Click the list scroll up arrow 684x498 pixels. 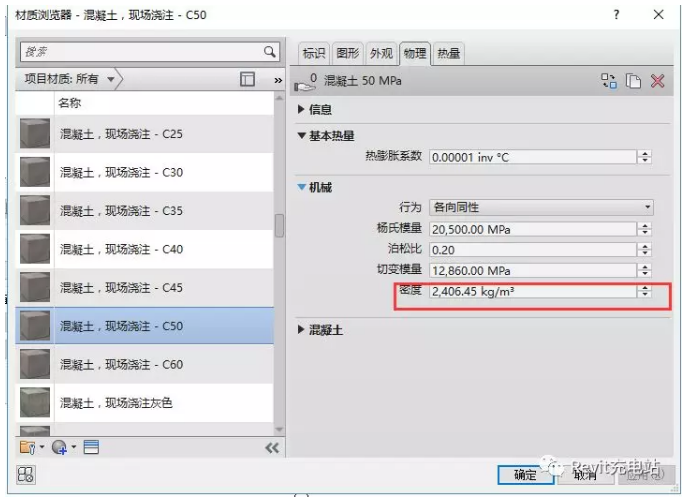pos(280,98)
